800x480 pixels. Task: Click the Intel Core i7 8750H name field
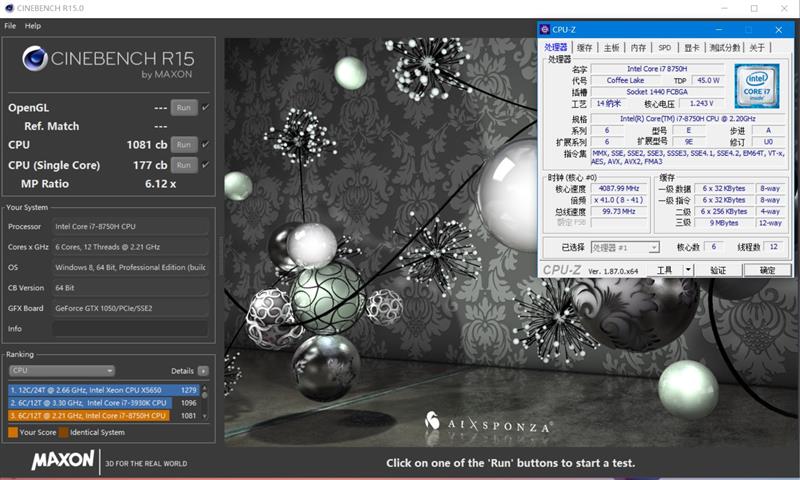coord(657,68)
